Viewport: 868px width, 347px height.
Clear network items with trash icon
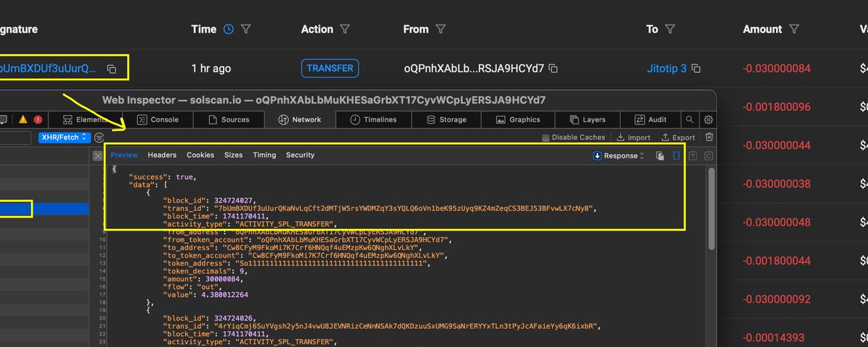[710, 137]
